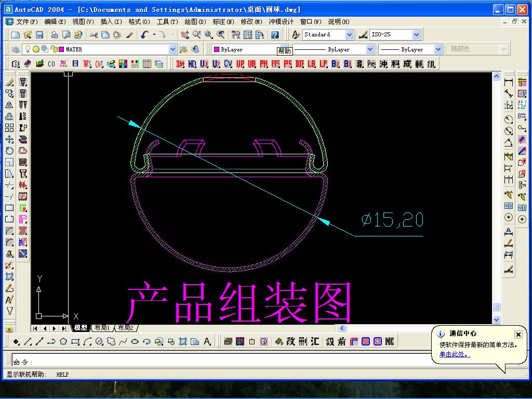Toggle freeze in viewport icon for MATER layer

pos(45,49)
